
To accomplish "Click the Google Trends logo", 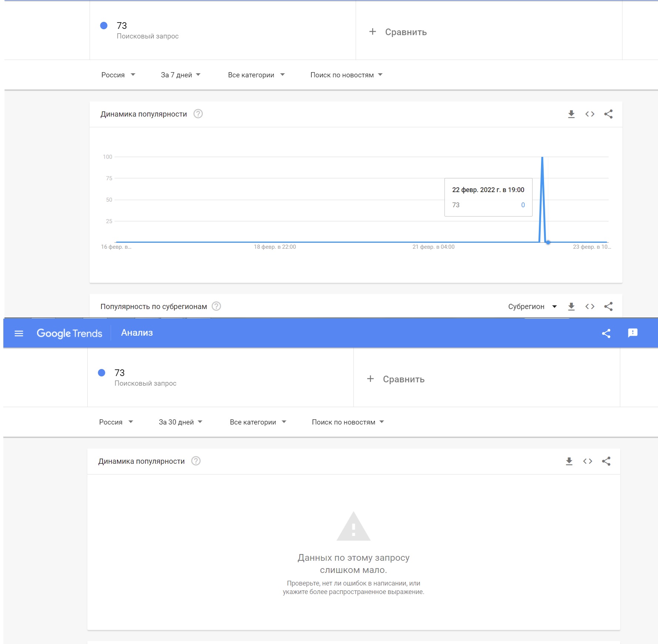I will pyautogui.click(x=69, y=333).
